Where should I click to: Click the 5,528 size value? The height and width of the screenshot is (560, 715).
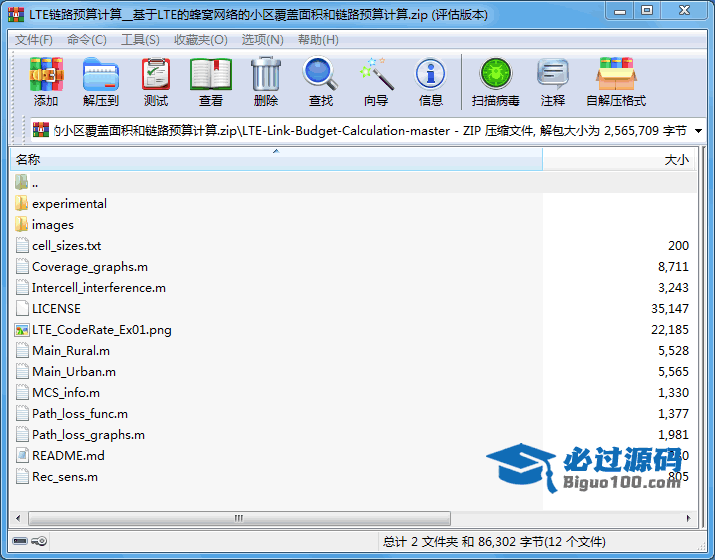673,351
